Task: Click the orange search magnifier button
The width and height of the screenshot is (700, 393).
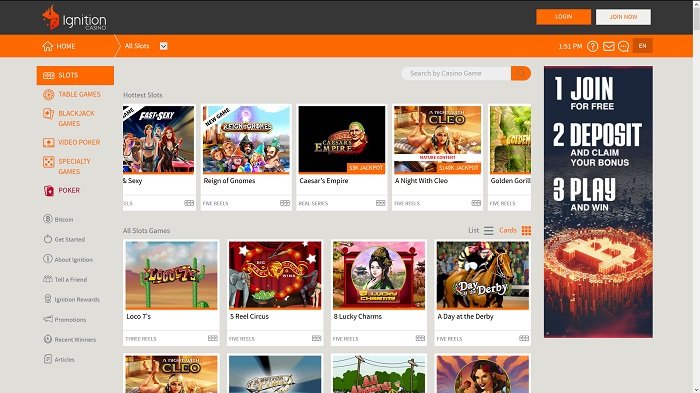Action: pyautogui.click(x=521, y=73)
